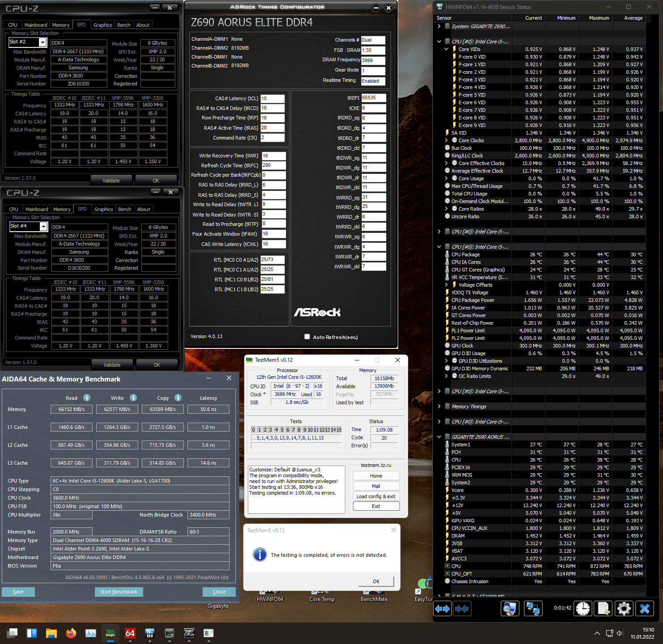
Task: Collapse the Core VIDs sensor tree
Action: [446, 49]
